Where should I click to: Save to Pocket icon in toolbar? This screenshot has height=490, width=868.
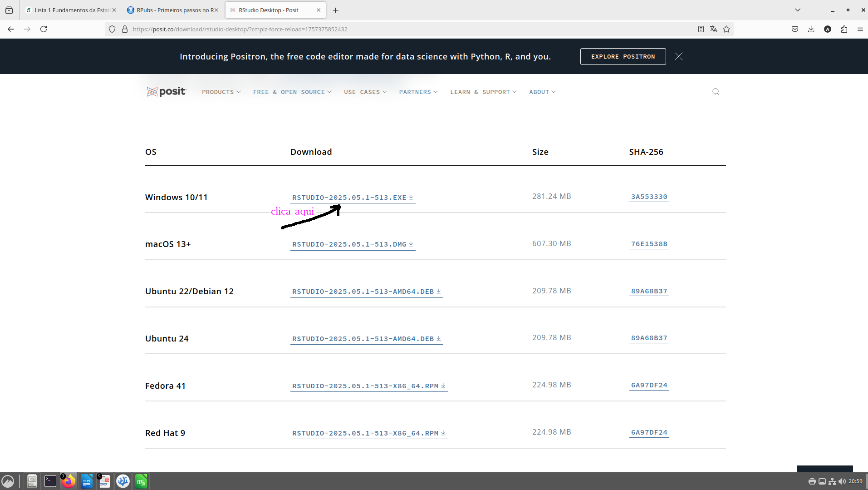point(794,29)
